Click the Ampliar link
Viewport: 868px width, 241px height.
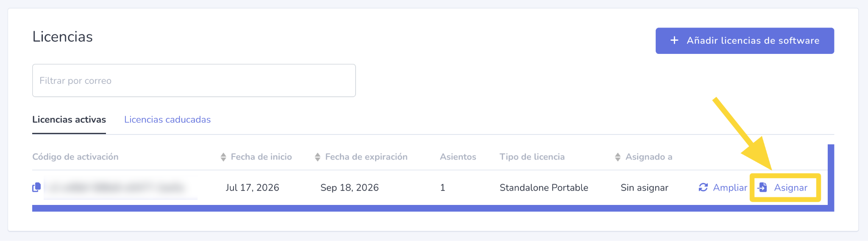pyautogui.click(x=730, y=188)
